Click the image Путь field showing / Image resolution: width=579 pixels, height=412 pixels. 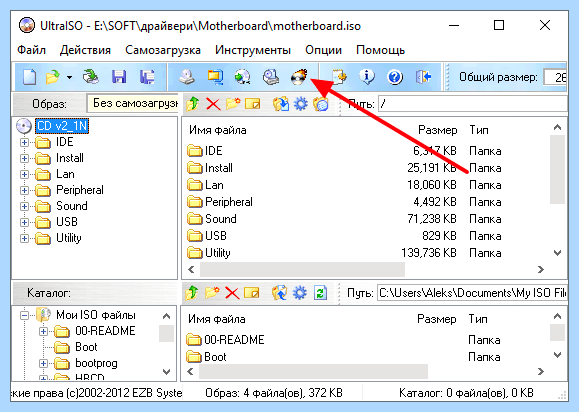pyautogui.click(x=473, y=104)
